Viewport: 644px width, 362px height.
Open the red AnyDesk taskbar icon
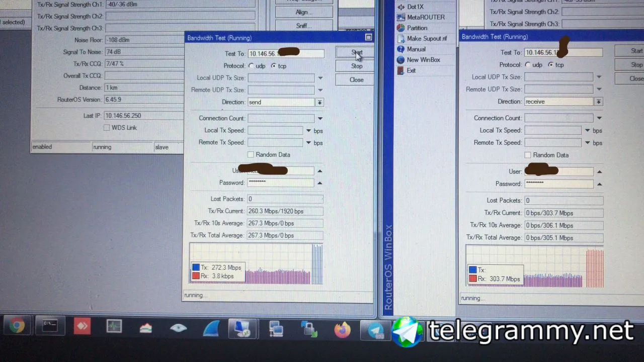click(x=82, y=326)
